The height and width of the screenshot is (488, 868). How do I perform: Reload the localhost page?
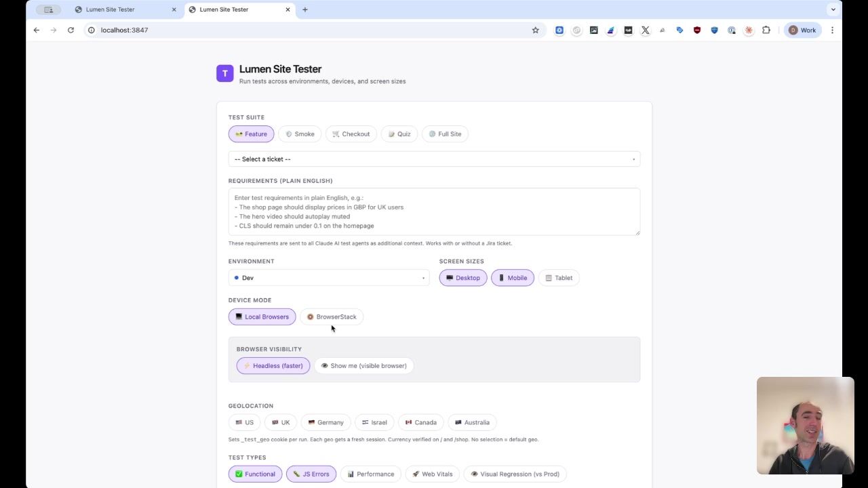(x=71, y=30)
